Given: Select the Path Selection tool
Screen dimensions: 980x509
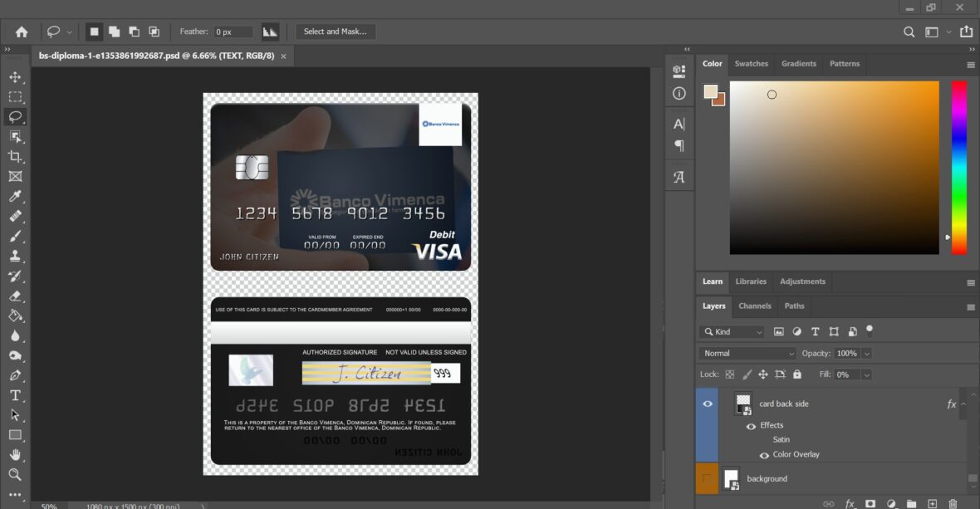Looking at the screenshot, I should (15, 415).
